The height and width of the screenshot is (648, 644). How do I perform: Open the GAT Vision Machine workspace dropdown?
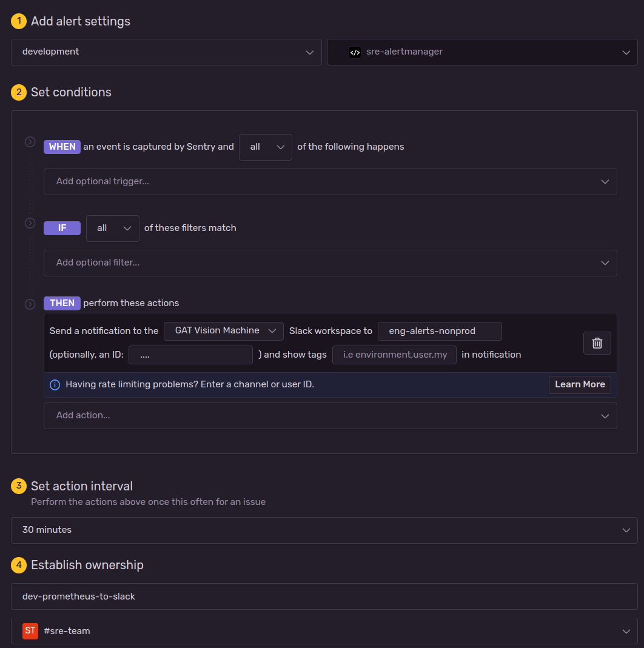coord(223,331)
